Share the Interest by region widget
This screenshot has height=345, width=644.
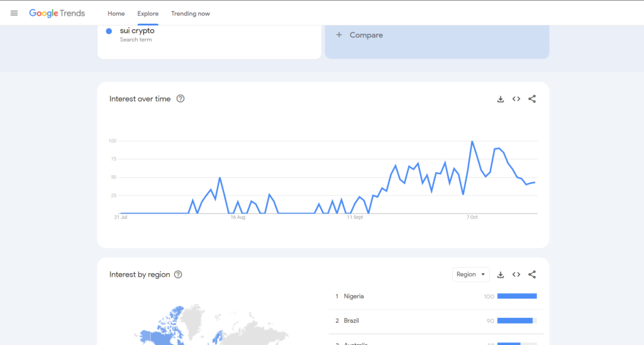532,275
